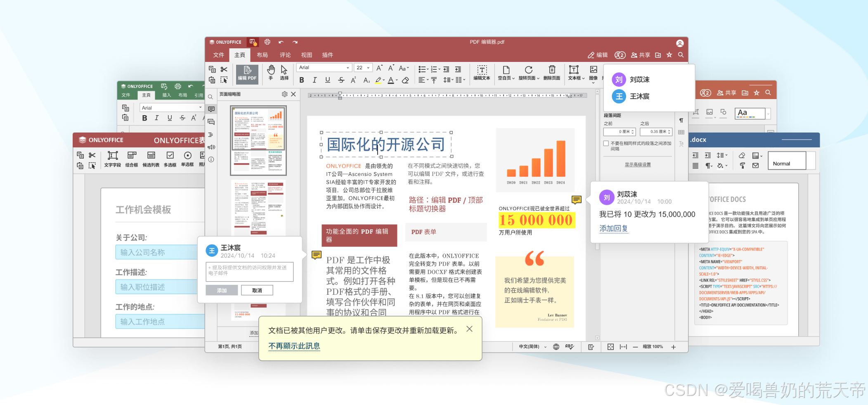Click the user profile avatar icon in PDF editor
Screen dimensions: 868x405
680,43
